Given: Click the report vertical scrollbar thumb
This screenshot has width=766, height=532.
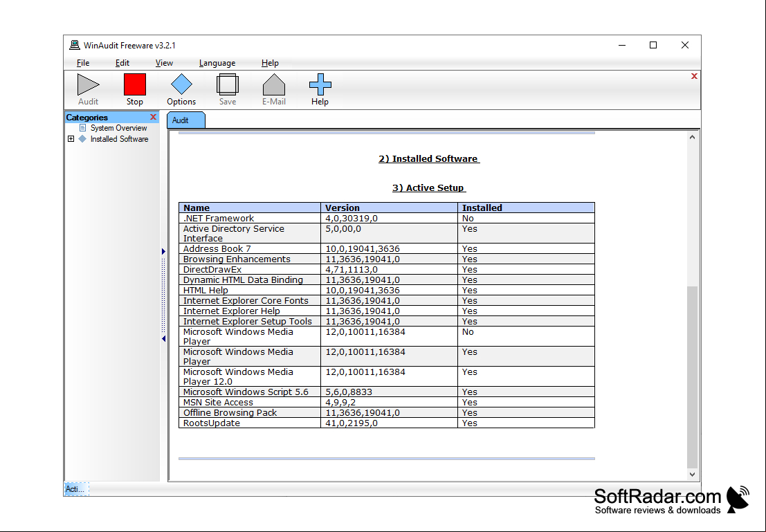Looking at the screenshot, I should coord(692,377).
